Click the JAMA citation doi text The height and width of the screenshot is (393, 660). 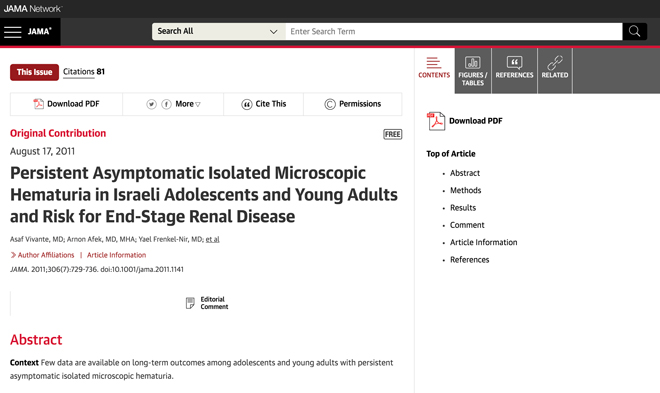click(97, 269)
